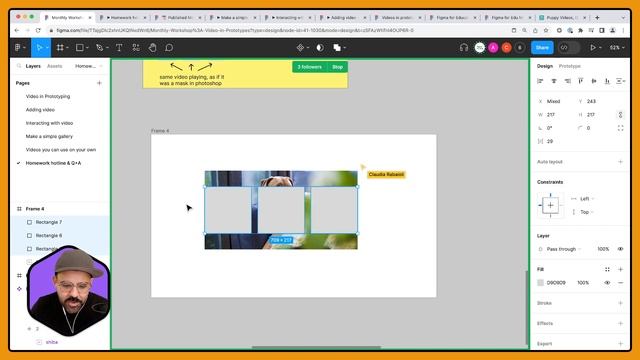Select the Text tool
Screen dimensions: 640x360
(119, 48)
